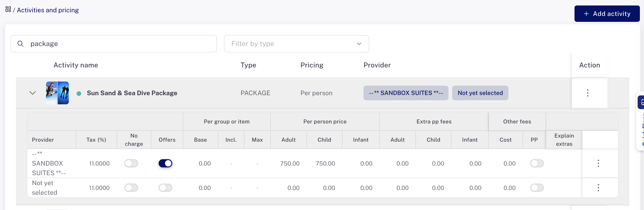Enable Offers toggle for Not yet selected row

[165, 187]
